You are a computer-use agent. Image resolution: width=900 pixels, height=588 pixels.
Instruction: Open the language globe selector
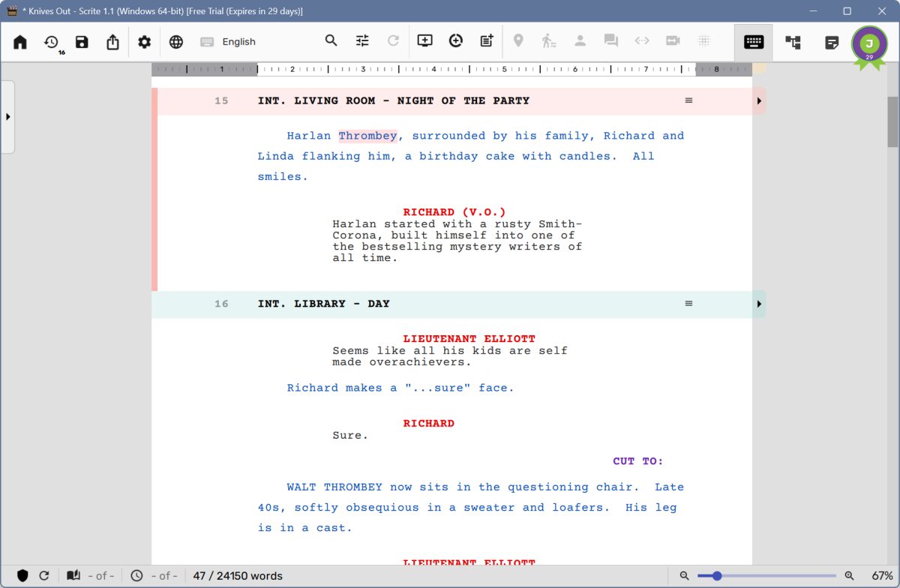tap(175, 41)
